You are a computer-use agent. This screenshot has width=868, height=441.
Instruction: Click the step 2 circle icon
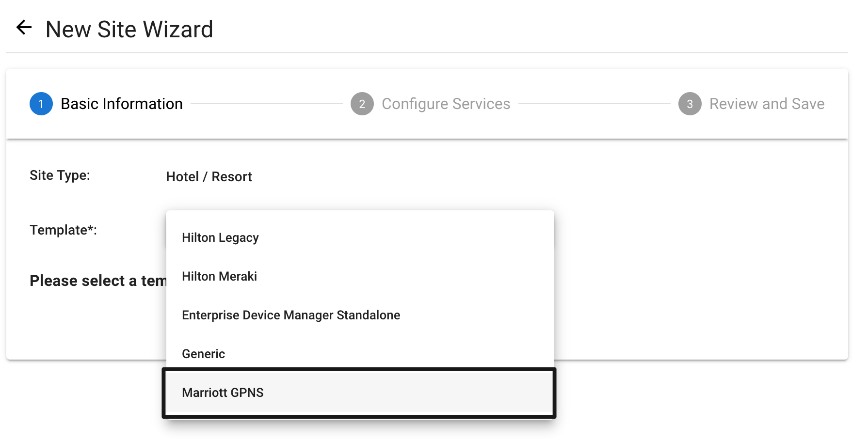[362, 104]
